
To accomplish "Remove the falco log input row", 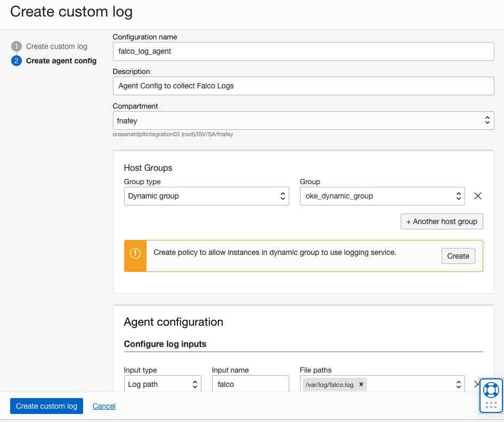I will click(x=477, y=384).
